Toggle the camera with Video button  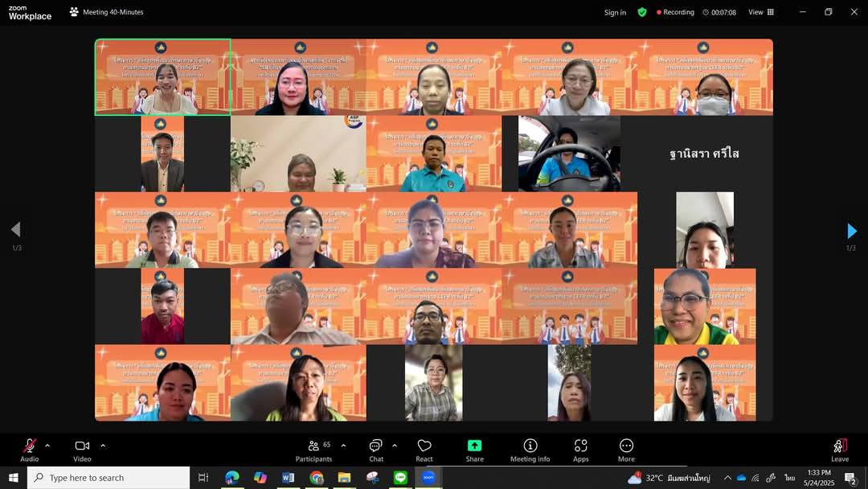coord(82,449)
